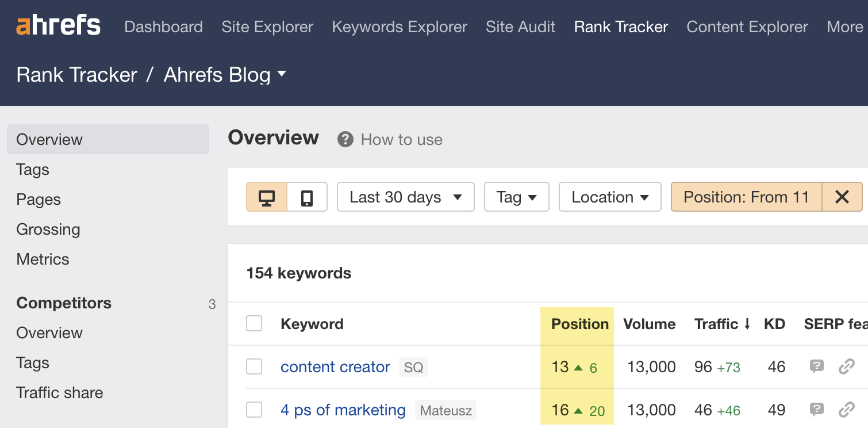Open the content creator keyword link
Image resolution: width=868 pixels, height=428 pixels.
[335, 366]
